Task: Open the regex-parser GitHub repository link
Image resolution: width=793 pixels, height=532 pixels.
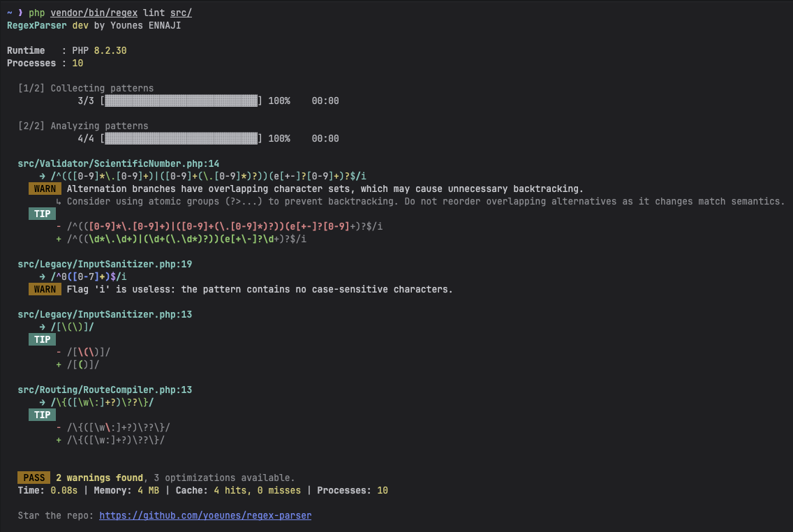Action: (205, 515)
